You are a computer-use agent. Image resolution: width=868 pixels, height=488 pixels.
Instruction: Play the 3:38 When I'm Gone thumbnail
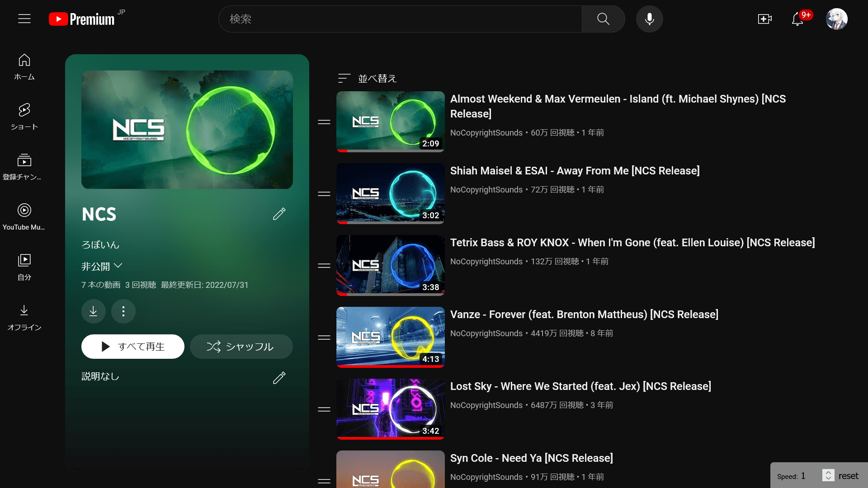pos(391,265)
